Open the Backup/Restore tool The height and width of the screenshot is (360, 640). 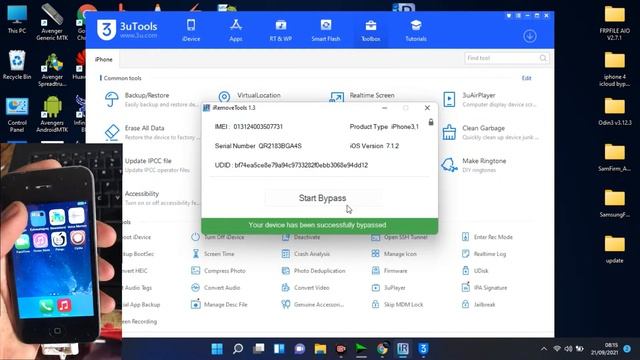[151, 100]
